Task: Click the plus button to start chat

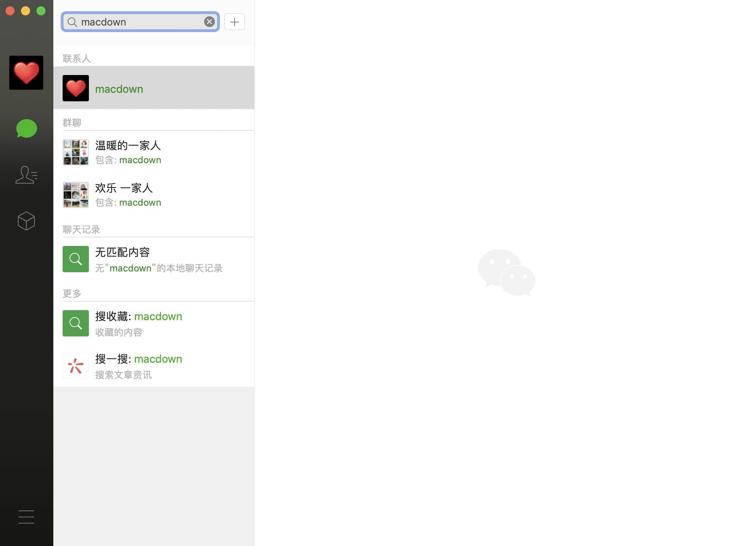Action: 235,22
